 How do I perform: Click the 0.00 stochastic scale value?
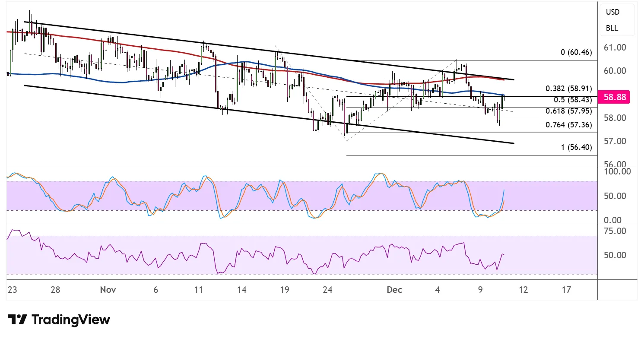pos(614,220)
